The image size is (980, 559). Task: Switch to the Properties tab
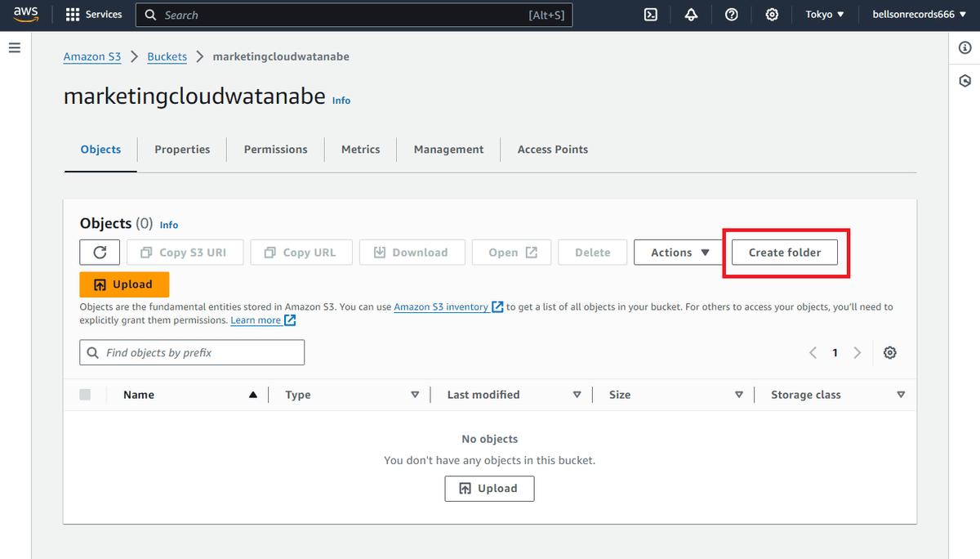(182, 150)
